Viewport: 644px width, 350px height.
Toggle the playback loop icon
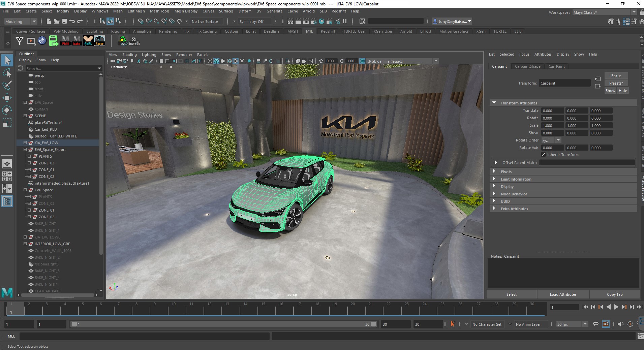[596, 324]
